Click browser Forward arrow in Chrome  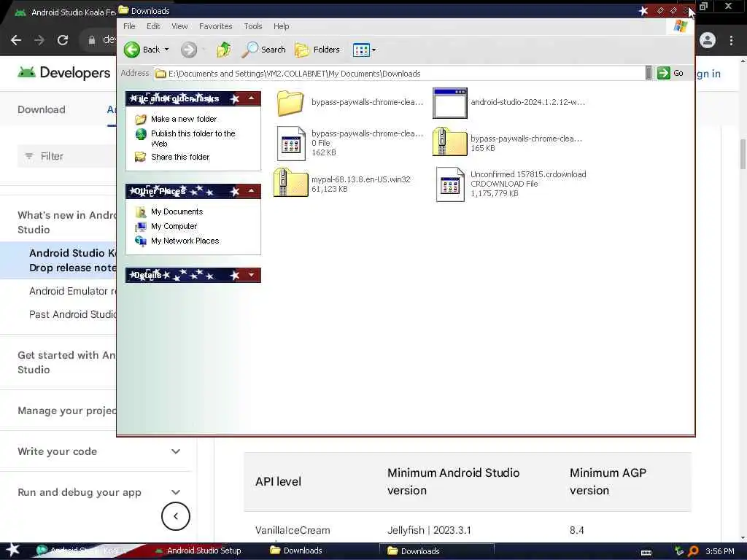pos(39,40)
